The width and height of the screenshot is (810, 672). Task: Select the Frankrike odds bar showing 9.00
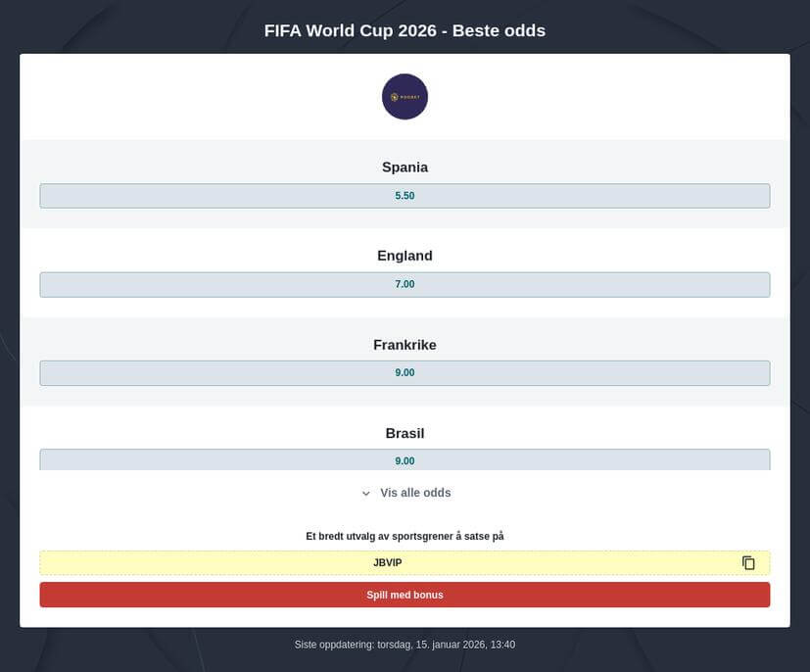pyautogui.click(x=405, y=372)
